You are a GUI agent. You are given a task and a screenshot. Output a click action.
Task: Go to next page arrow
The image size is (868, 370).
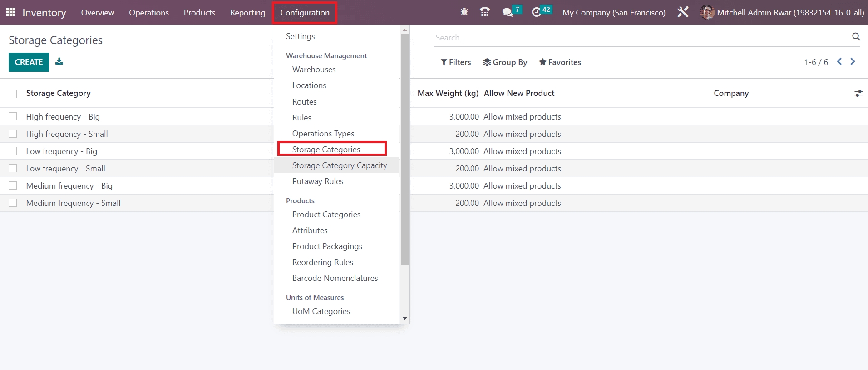coord(853,62)
